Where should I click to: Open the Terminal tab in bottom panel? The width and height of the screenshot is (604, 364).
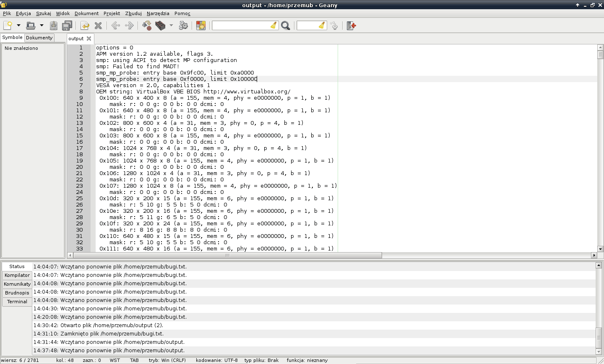tap(17, 302)
